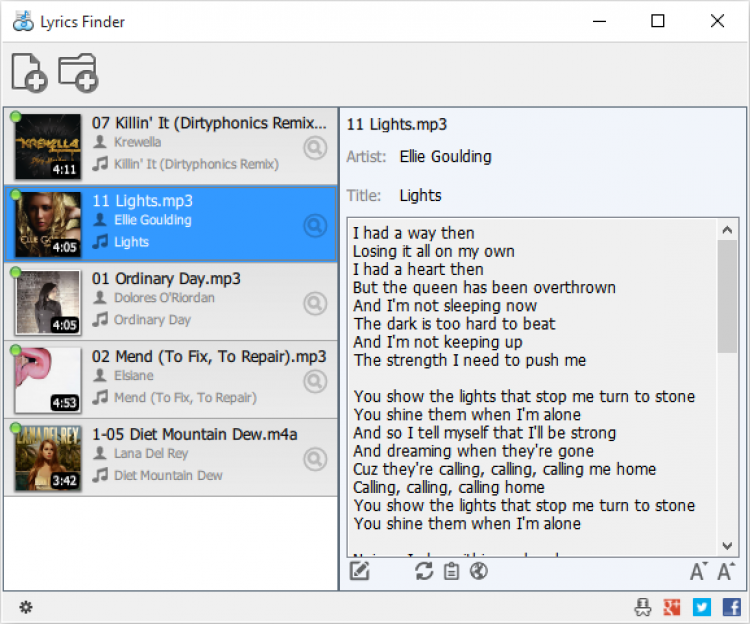This screenshot has width=750, height=624.
Task: Click artist name Elsiane in list
Action: [x=134, y=375]
